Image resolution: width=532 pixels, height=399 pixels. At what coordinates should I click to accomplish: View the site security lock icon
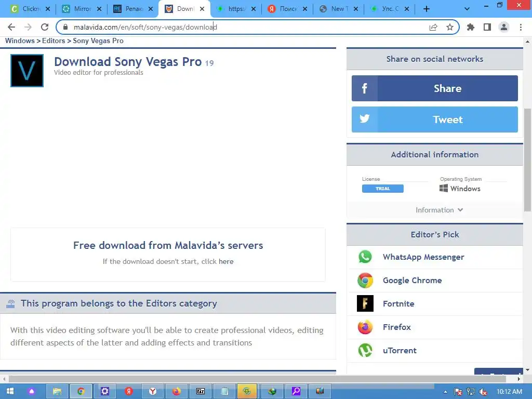(x=65, y=27)
